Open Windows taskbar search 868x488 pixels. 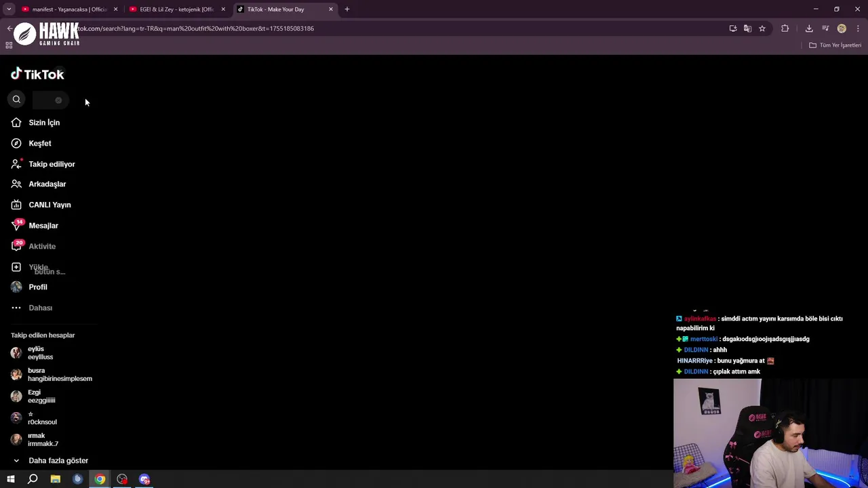33,479
